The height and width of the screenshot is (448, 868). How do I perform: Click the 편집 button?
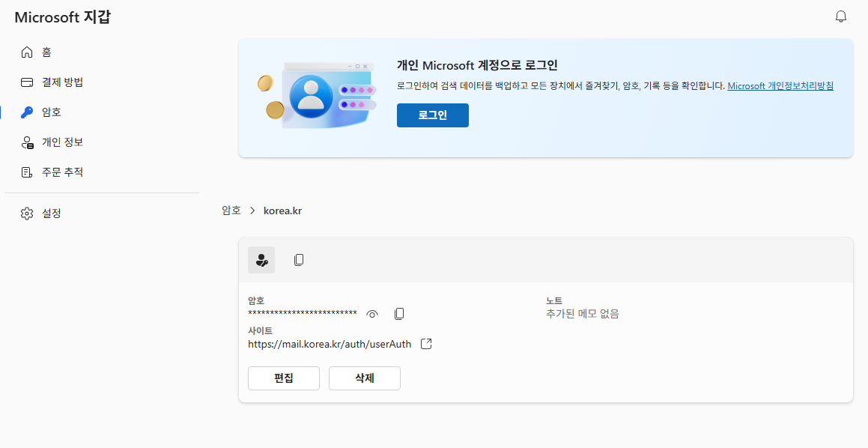283,378
